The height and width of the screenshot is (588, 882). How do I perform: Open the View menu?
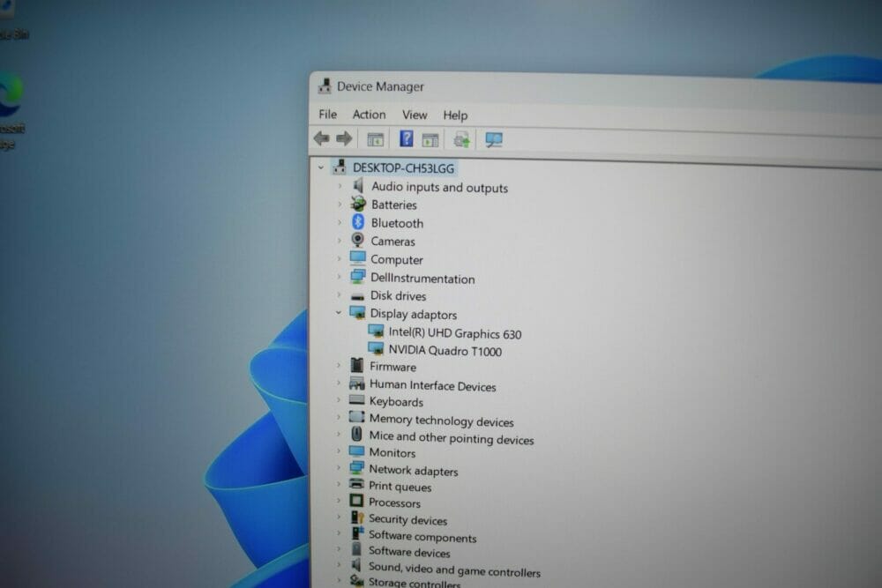415,115
